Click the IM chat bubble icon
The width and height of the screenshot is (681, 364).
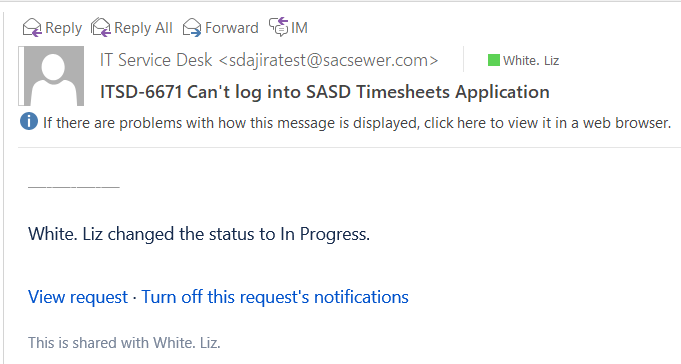tap(278, 27)
